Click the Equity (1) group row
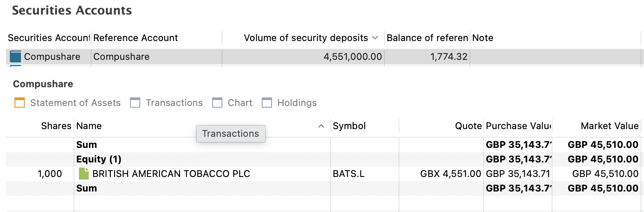The width and height of the screenshot is (644, 212). click(99, 159)
